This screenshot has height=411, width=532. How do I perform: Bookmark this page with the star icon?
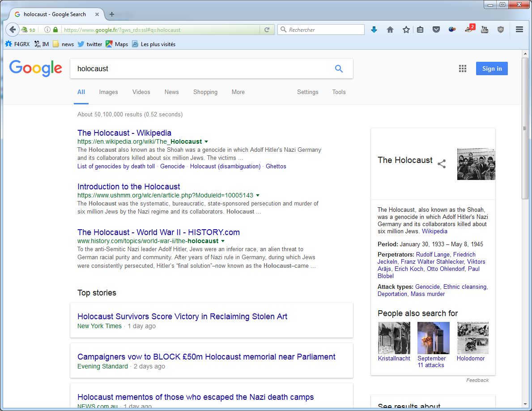click(406, 30)
